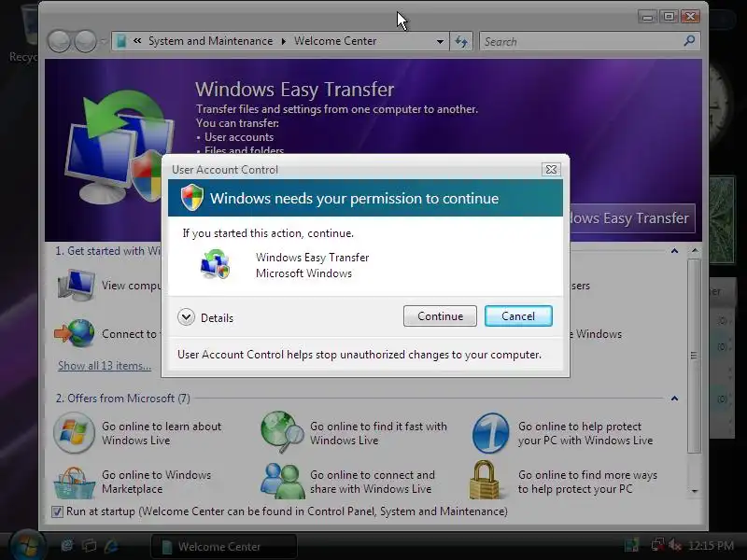Select Welcome Center breadcrumb

tap(335, 41)
